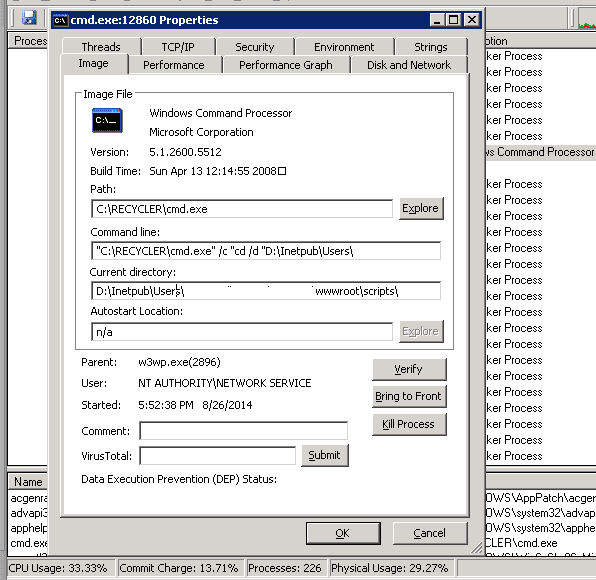Click the Process column header in main window
Image resolution: width=596 pixels, height=580 pixels.
pyautogui.click(x=28, y=41)
